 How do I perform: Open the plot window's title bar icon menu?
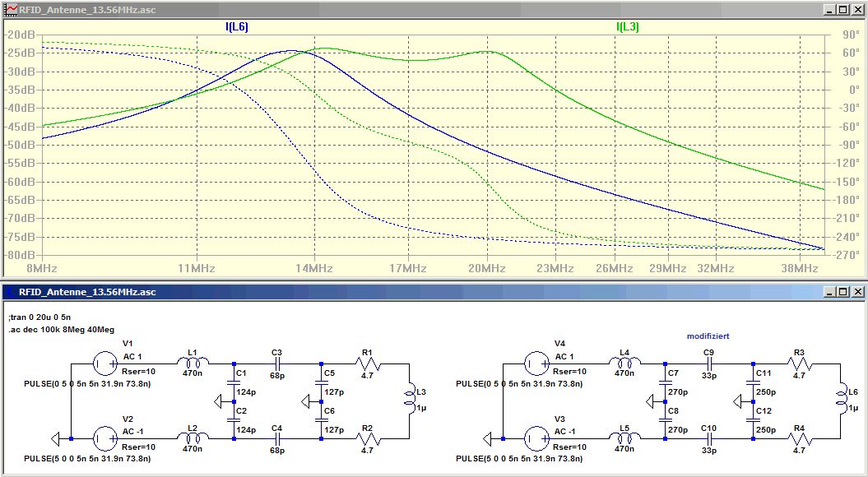click(10, 8)
